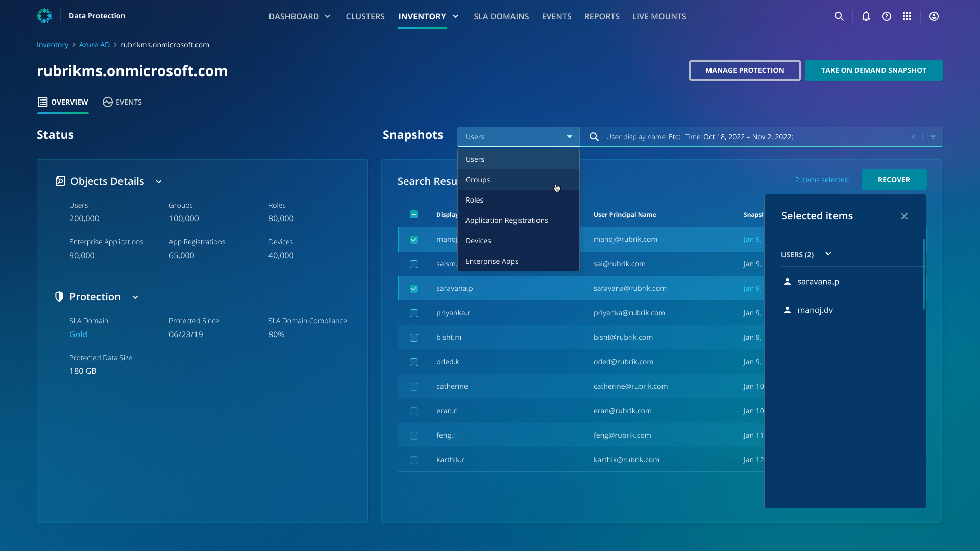This screenshot has width=980, height=551.
Task: Clear the snapshot search filters
Action: coord(913,137)
